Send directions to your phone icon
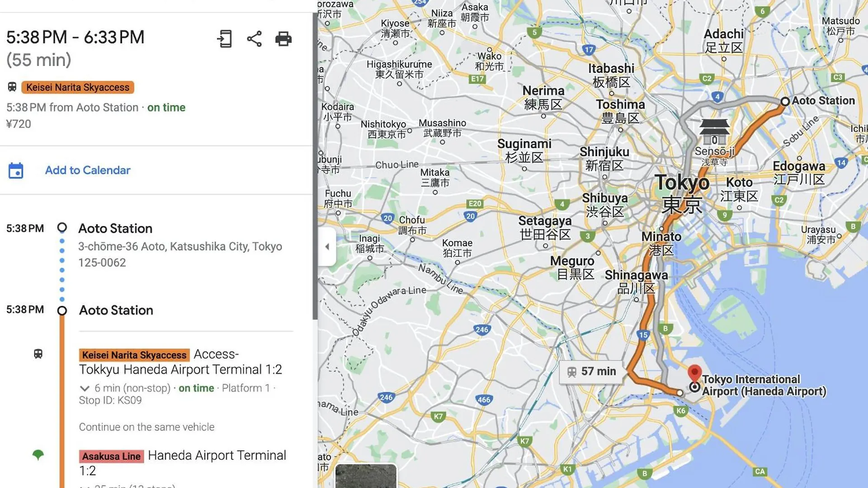Image resolution: width=868 pixels, height=488 pixels. pos(225,39)
